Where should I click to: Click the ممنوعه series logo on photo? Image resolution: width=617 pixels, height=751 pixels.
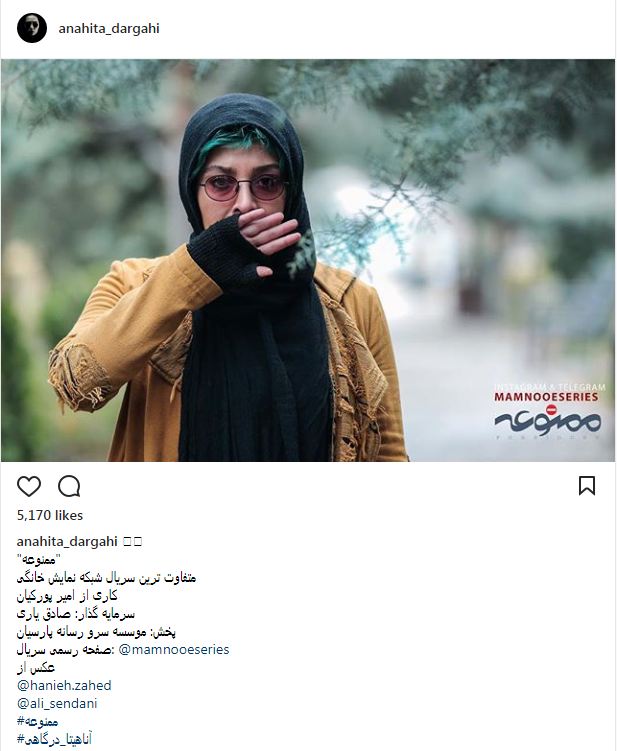coord(548,421)
